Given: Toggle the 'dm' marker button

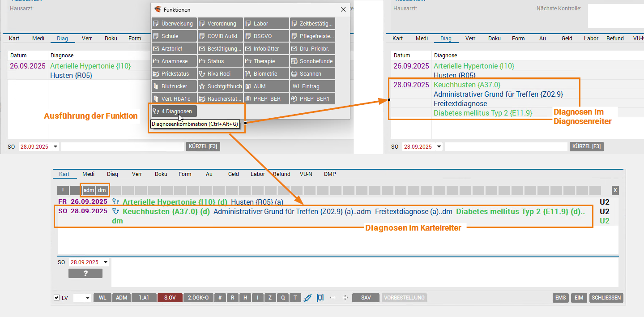Looking at the screenshot, I should coord(102,190).
